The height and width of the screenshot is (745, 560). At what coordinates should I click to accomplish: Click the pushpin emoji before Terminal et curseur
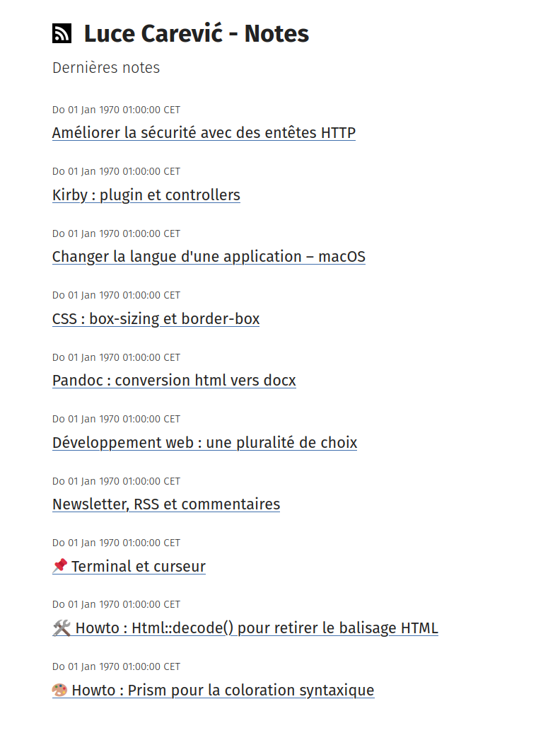[x=60, y=566]
